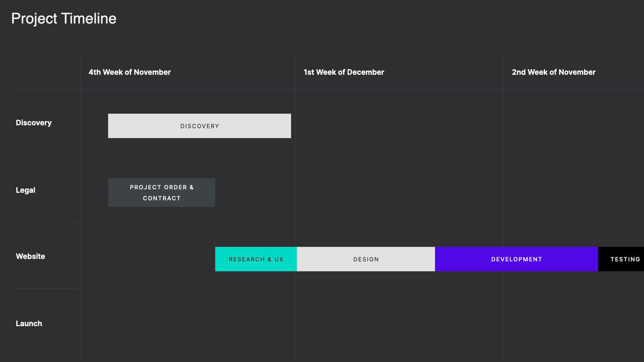Click empty Legal cell under 1st Week of December

(399, 190)
